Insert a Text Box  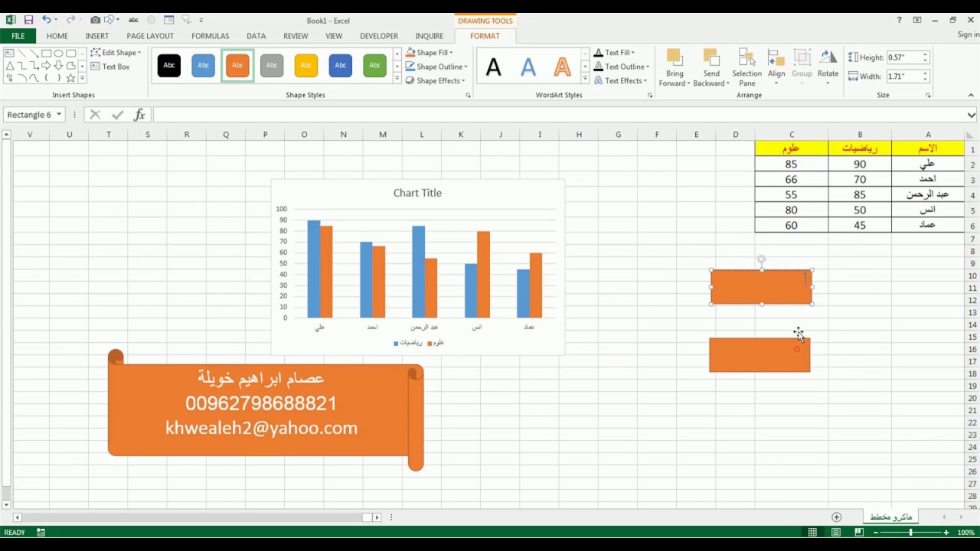[x=110, y=67]
